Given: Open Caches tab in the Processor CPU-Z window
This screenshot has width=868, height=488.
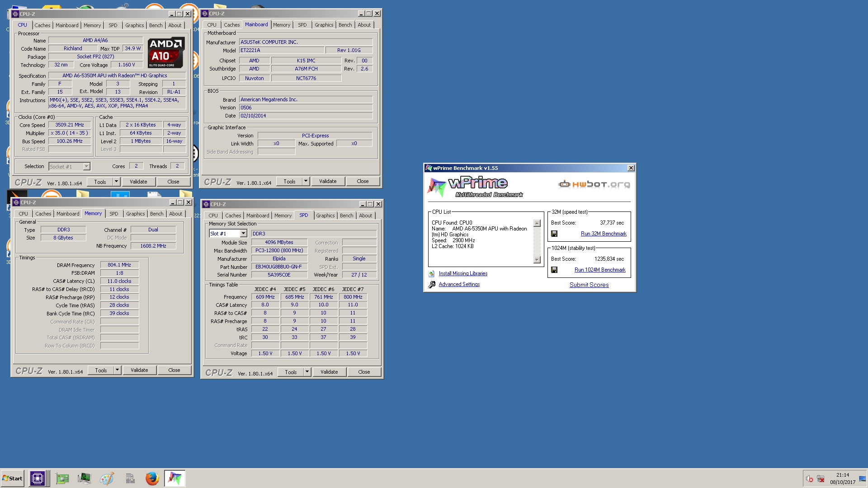Looking at the screenshot, I should click(42, 25).
